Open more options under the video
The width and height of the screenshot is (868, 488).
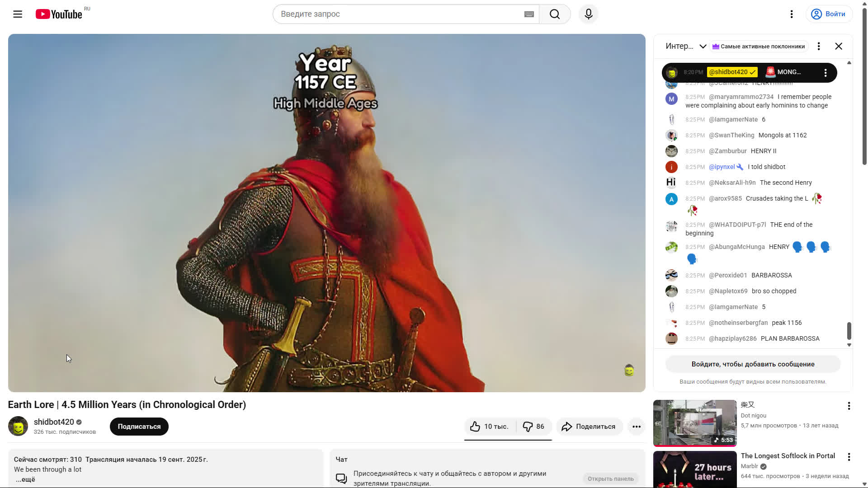[636, 426]
